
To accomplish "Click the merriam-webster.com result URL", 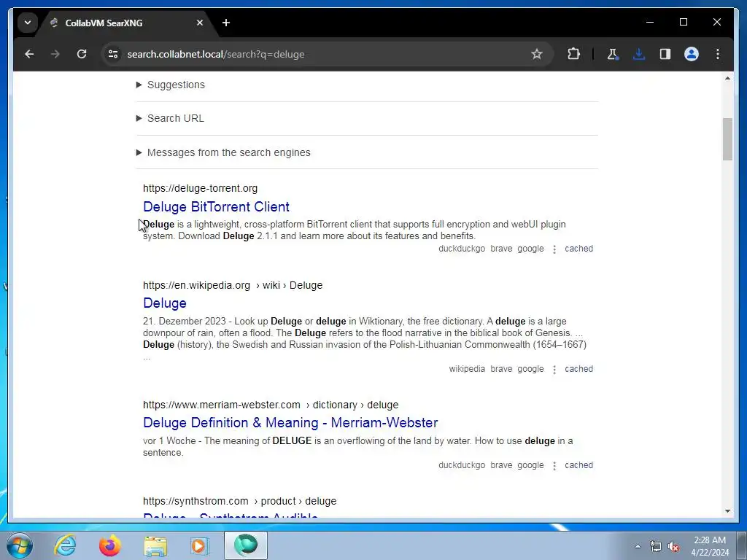I will tap(271, 405).
